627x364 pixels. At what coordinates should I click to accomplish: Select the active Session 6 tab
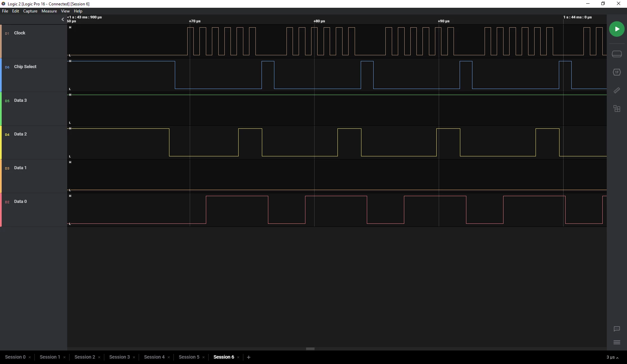coord(224,357)
